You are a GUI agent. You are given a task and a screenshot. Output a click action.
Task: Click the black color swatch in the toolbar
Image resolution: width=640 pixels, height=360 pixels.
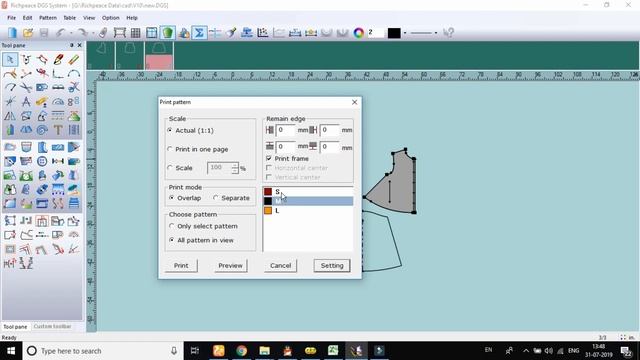394,33
